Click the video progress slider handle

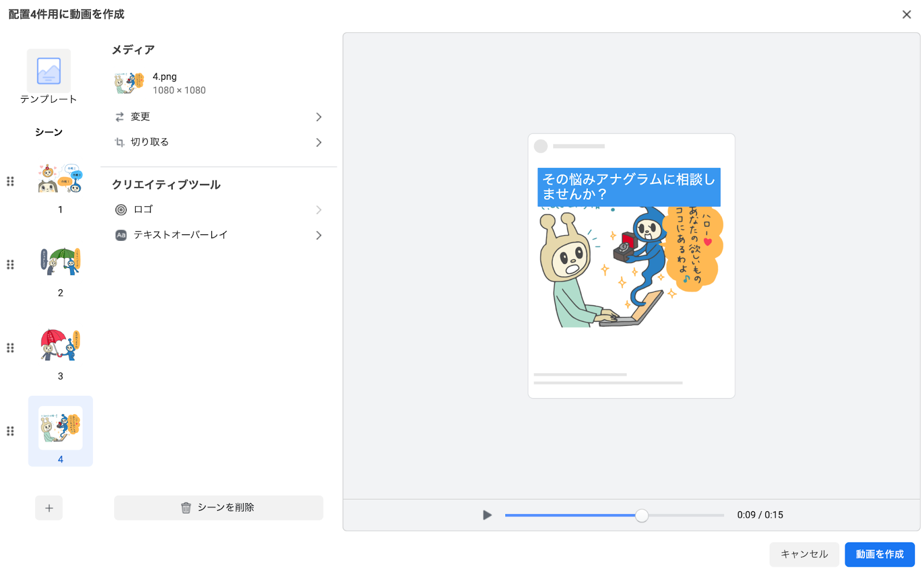click(642, 516)
